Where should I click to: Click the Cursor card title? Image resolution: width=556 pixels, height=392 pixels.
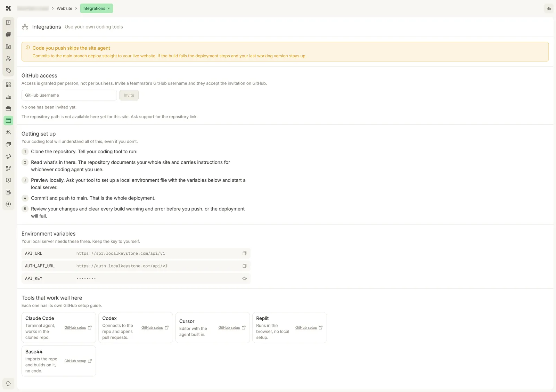pos(187,321)
